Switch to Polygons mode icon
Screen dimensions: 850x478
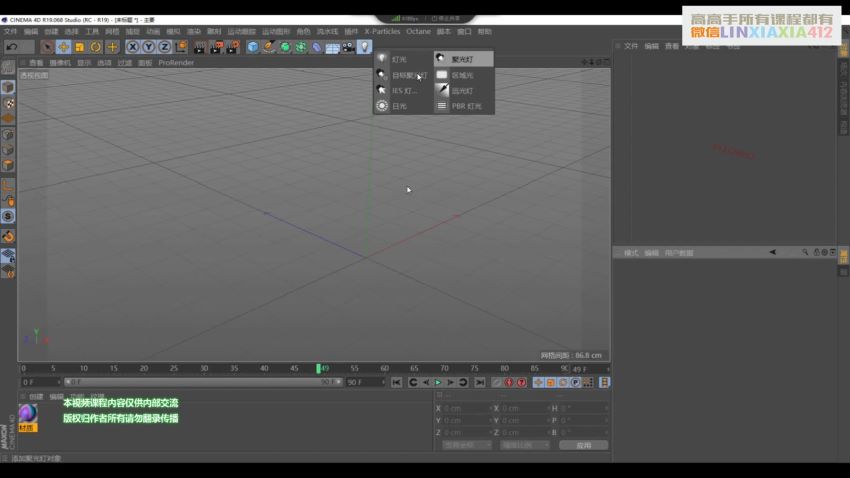[x=8, y=165]
